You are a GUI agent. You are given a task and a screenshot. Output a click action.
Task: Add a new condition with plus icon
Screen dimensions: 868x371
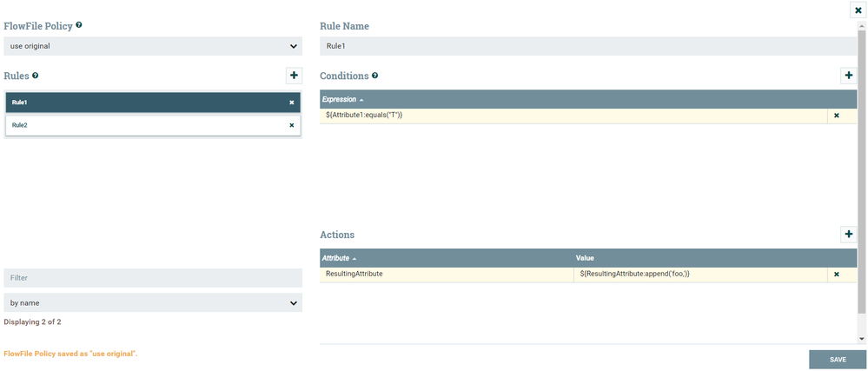849,76
